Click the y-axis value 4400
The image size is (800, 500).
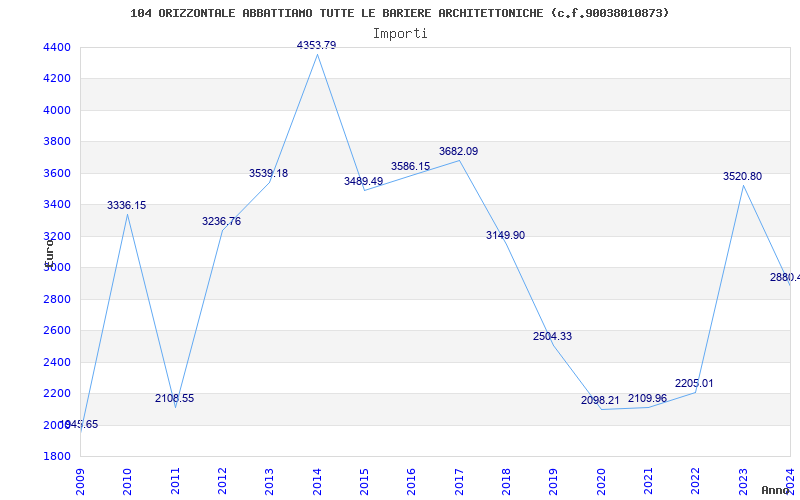(x=57, y=47)
